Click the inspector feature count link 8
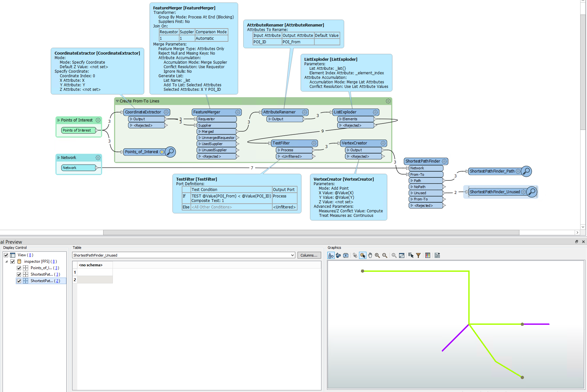 54,261
